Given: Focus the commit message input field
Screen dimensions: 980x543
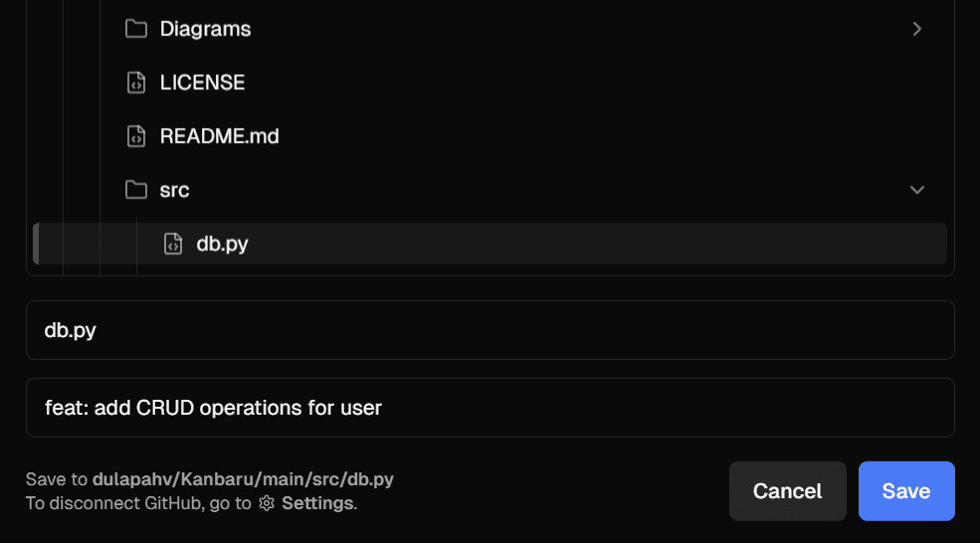Looking at the screenshot, I should click(490, 408).
